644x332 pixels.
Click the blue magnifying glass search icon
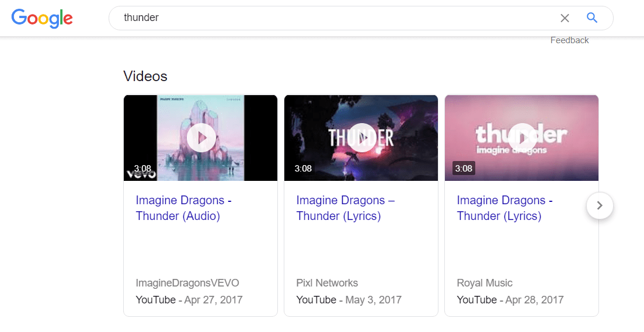pos(592,18)
